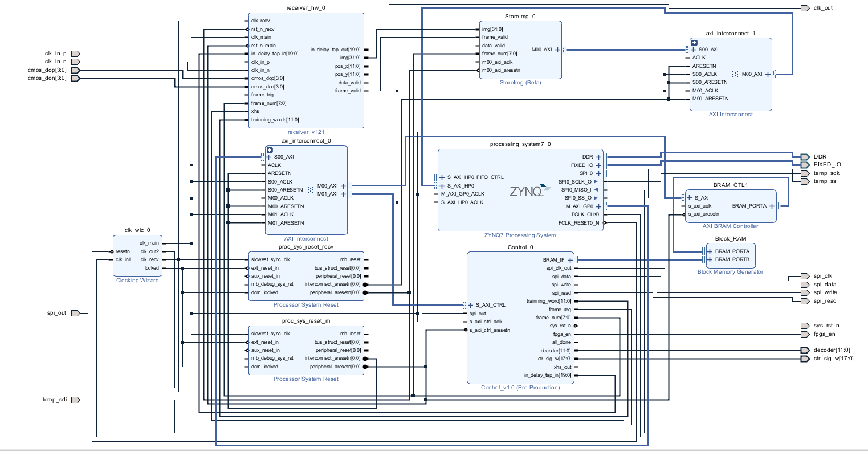Select the clk_in_n external input port symbol
The height and width of the screenshot is (451, 868).
pos(75,62)
